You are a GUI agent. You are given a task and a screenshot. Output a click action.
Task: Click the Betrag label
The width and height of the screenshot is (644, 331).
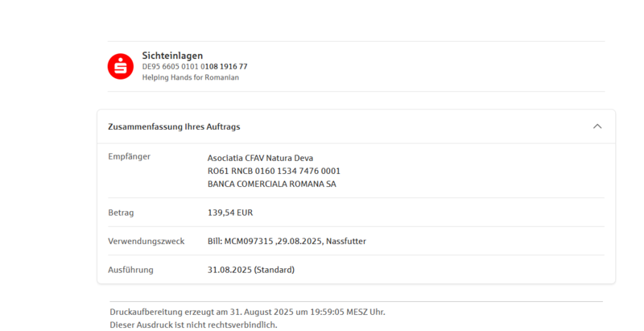pos(121,213)
